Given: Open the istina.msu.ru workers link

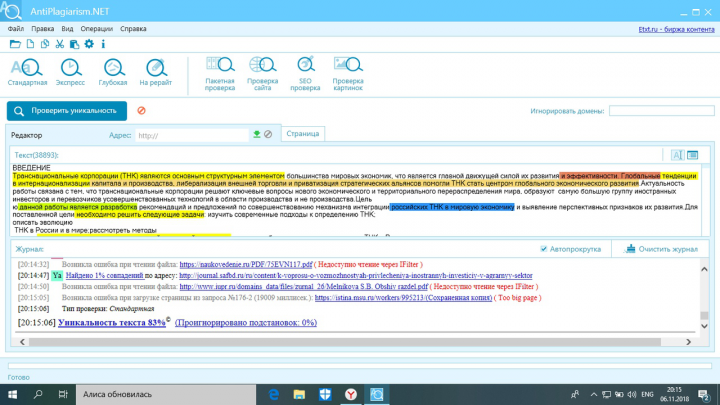Looking at the screenshot, I should coord(403,298).
